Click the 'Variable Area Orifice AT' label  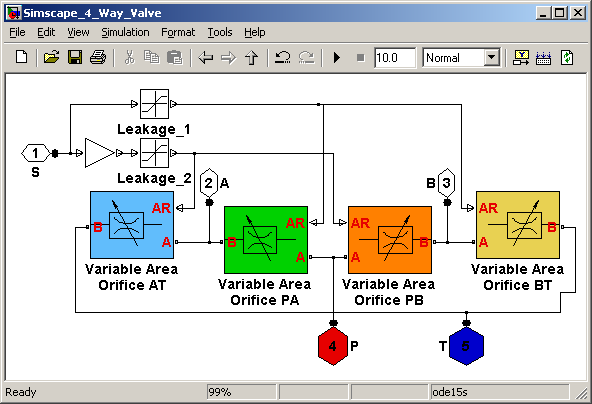pyautogui.click(x=132, y=277)
